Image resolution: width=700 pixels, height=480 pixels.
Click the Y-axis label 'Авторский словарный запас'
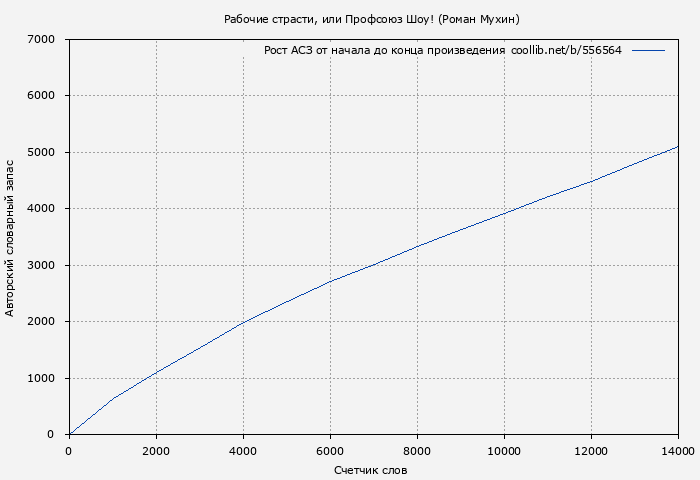tap(10, 237)
